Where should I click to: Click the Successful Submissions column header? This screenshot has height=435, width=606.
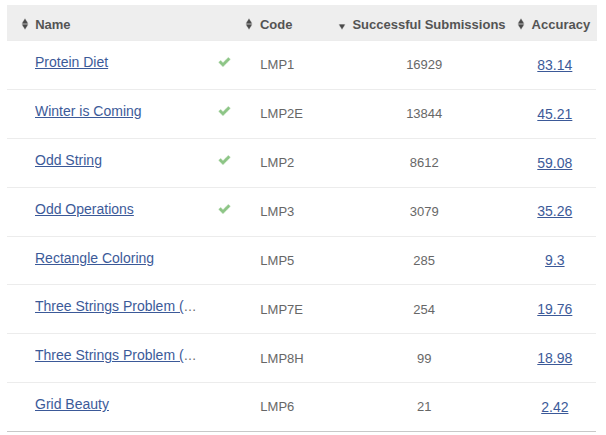coord(429,24)
